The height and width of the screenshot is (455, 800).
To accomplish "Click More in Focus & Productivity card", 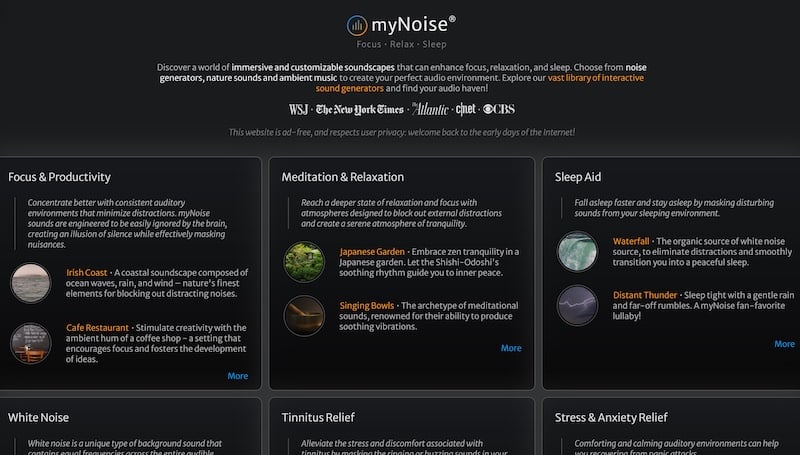I will [x=238, y=376].
